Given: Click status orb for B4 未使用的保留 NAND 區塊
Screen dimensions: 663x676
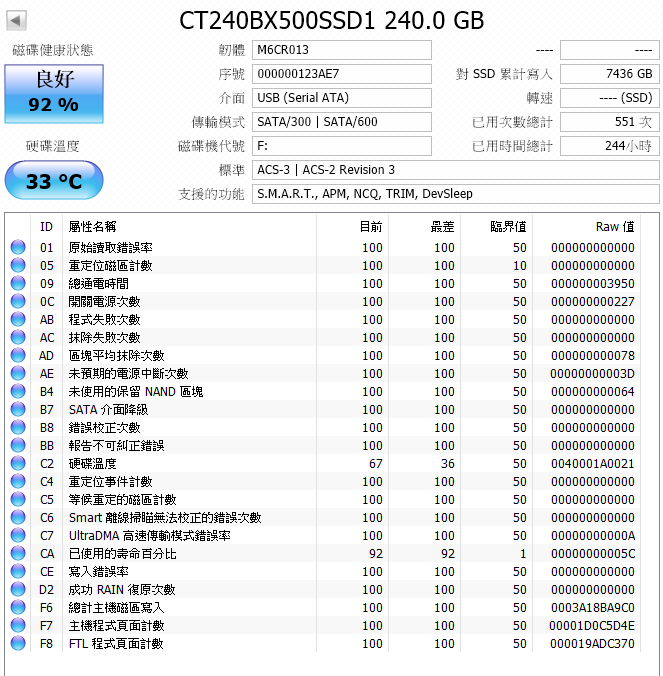Looking at the screenshot, I should point(18,391).
